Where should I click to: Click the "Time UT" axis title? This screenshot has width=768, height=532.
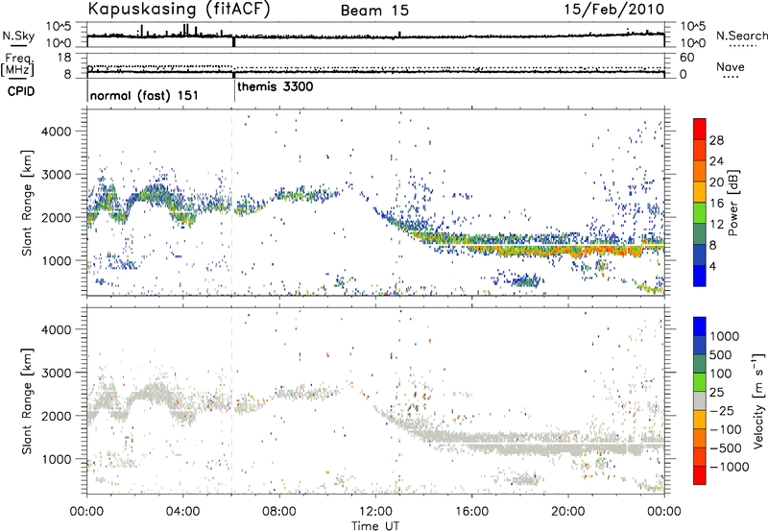375,526
